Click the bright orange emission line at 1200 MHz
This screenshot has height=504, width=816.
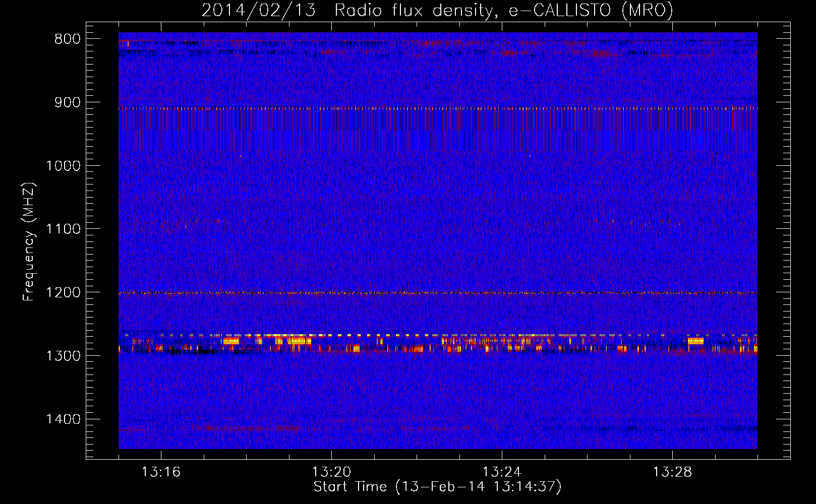coord(438,293)
